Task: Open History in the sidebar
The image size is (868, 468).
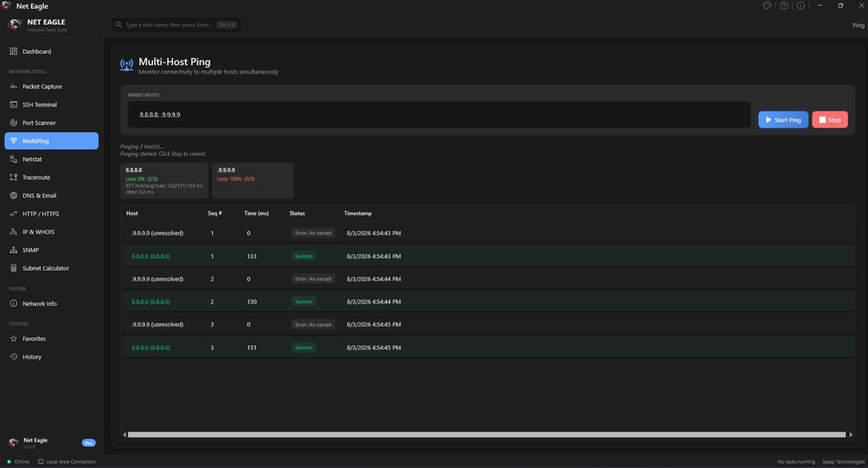Action: point(51,357)
